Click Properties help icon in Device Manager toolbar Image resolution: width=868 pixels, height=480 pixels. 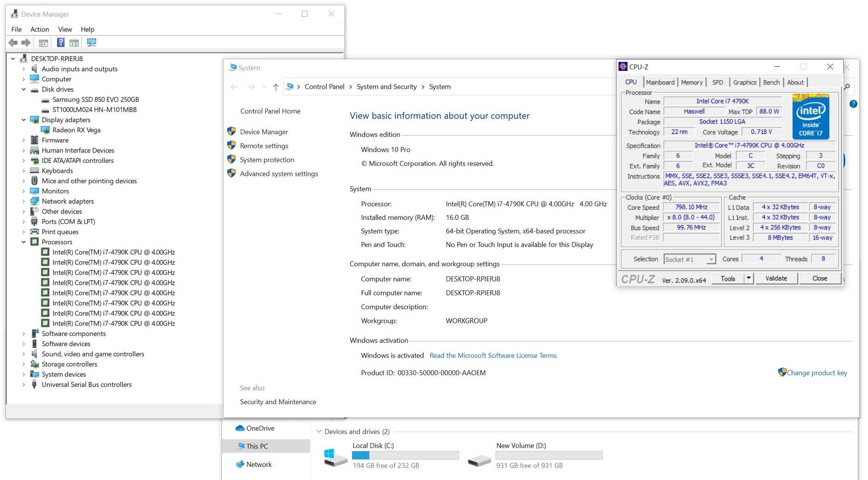click(61, 43)
